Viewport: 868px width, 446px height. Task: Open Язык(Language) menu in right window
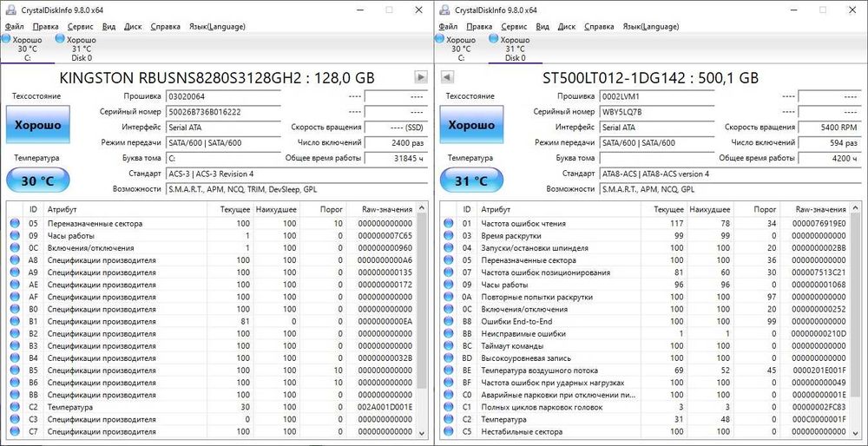click(651, 26)
